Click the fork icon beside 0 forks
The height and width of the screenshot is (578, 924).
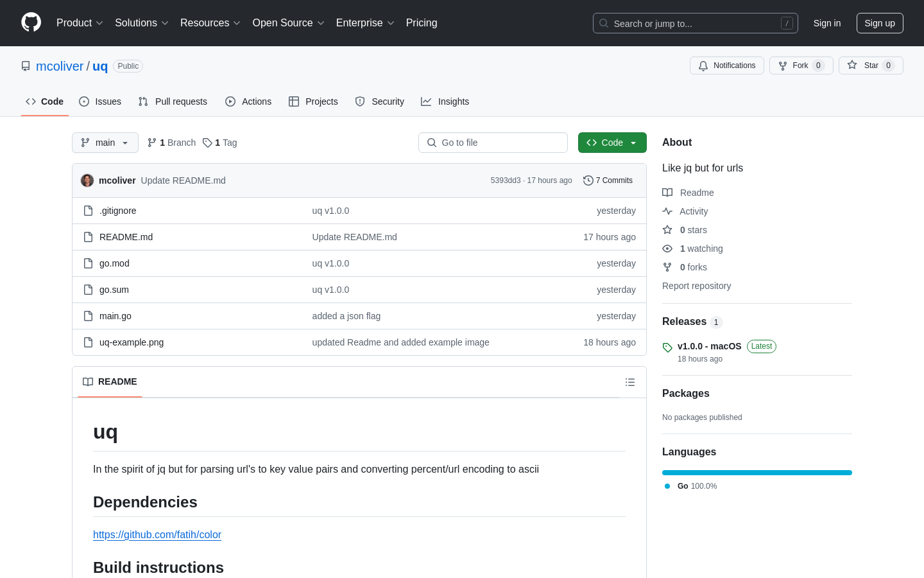pyautogui.click(x=667, y=267)
